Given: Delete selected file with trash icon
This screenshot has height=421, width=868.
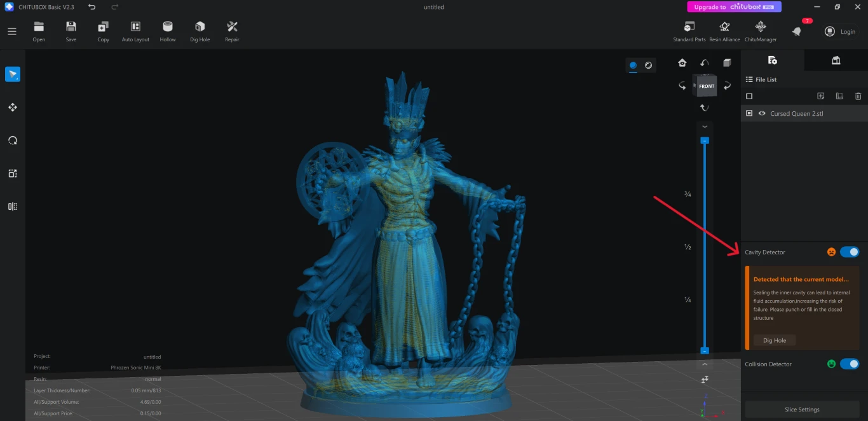Looking at the screenshot, I should [x=858, y=96].
